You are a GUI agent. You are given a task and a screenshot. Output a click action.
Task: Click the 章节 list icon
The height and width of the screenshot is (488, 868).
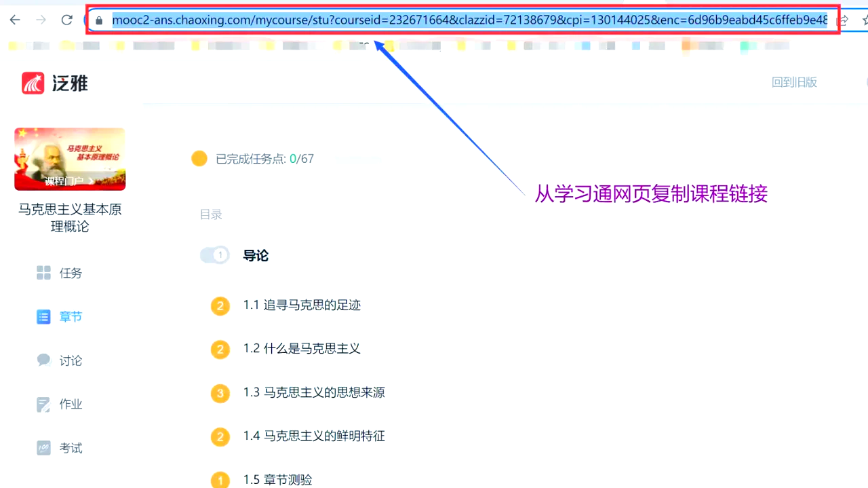pos(43,316)
